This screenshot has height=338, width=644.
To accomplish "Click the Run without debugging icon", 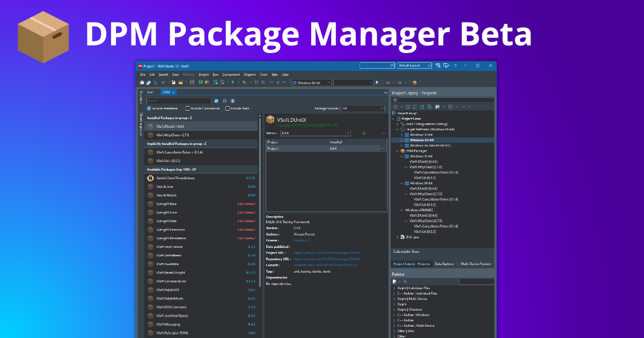I will 245,82.
